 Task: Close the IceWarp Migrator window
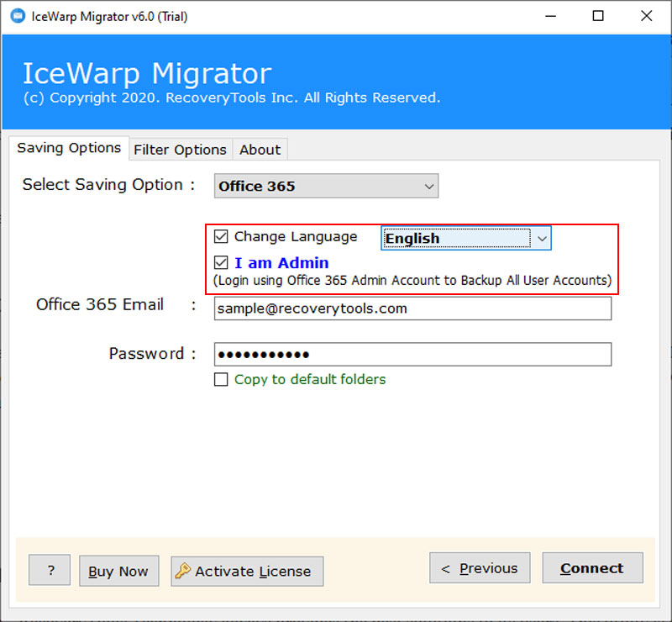point(646,16)
